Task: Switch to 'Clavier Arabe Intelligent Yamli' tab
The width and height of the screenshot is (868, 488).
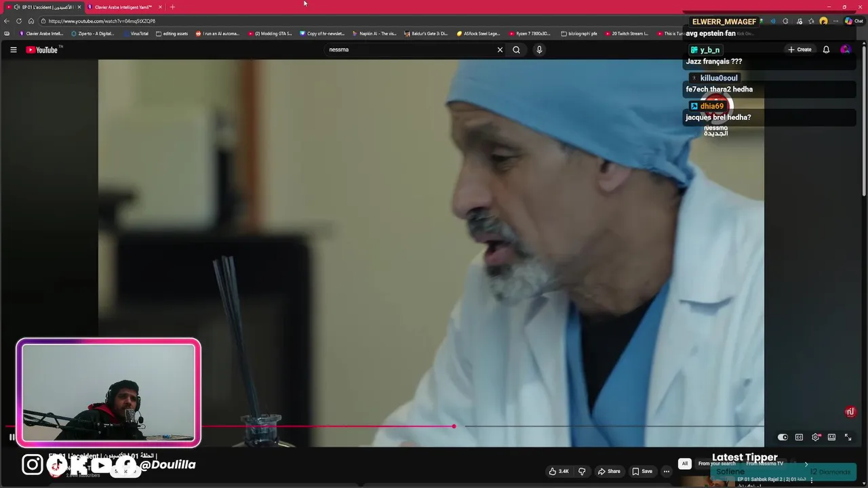Action: pos(123,7)
